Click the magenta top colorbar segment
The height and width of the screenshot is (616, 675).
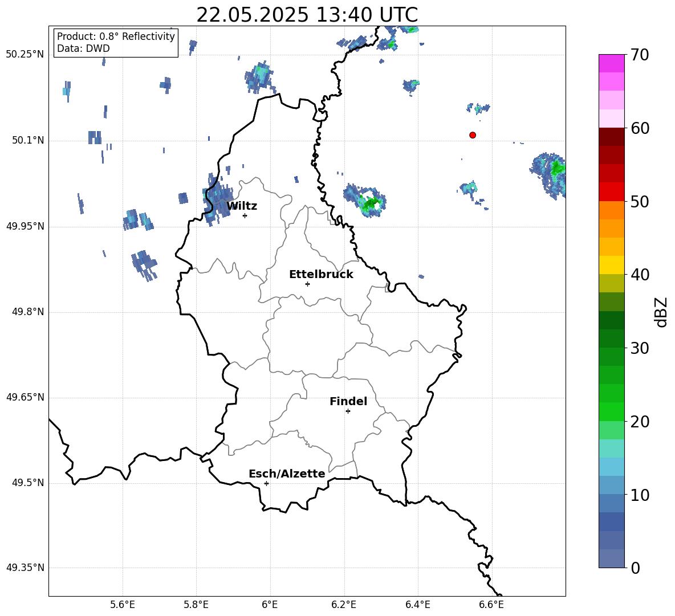point(612,64)
